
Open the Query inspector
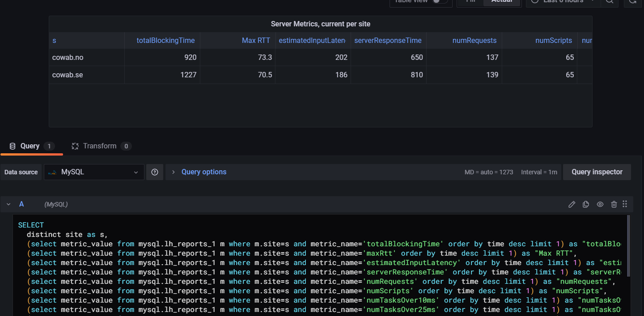click(x=597, y=172)
